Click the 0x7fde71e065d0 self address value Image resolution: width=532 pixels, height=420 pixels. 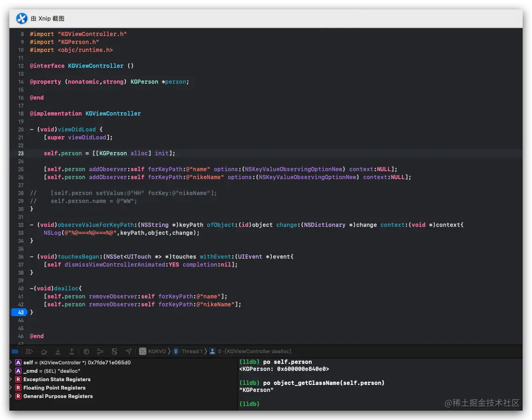[109, 362]
